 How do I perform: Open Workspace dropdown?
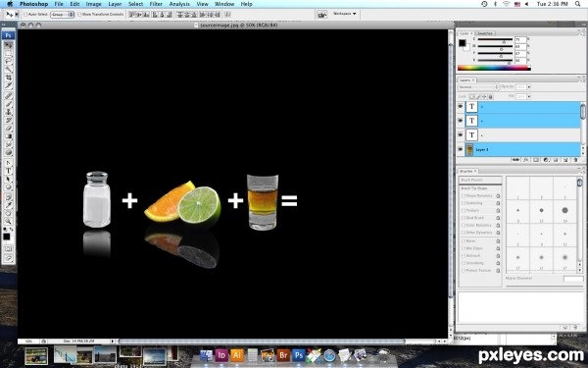344,14
